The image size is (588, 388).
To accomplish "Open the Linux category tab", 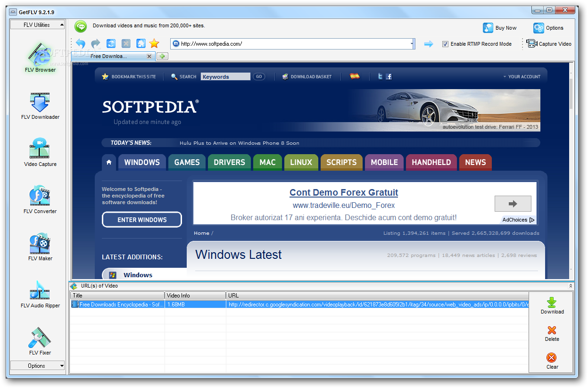I will click(301, 162).
